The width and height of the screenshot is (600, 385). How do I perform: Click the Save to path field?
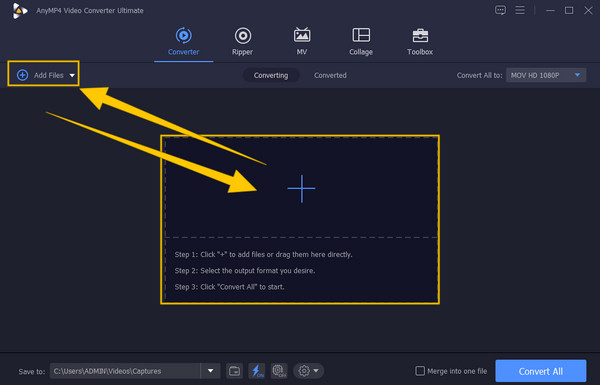coord(125,371)
